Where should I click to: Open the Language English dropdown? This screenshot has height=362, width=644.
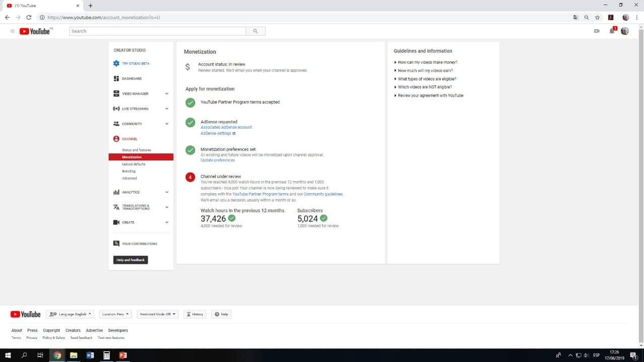click(70, 314)
